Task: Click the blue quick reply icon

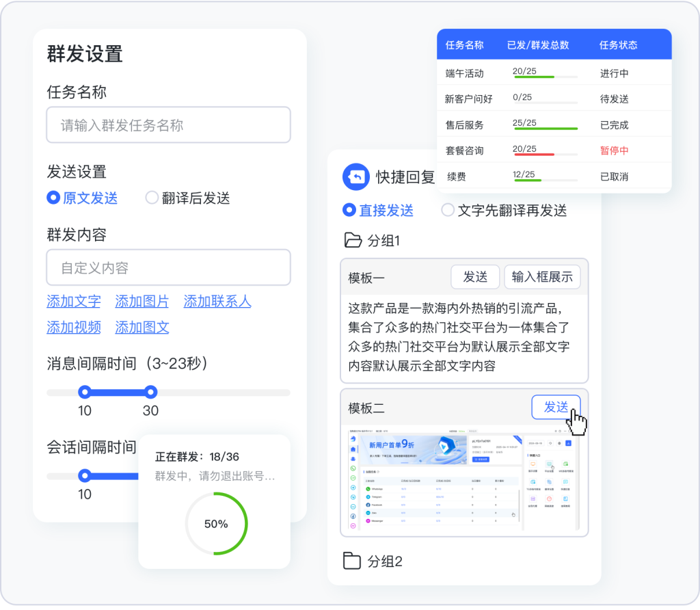Action: coord(355,177)
